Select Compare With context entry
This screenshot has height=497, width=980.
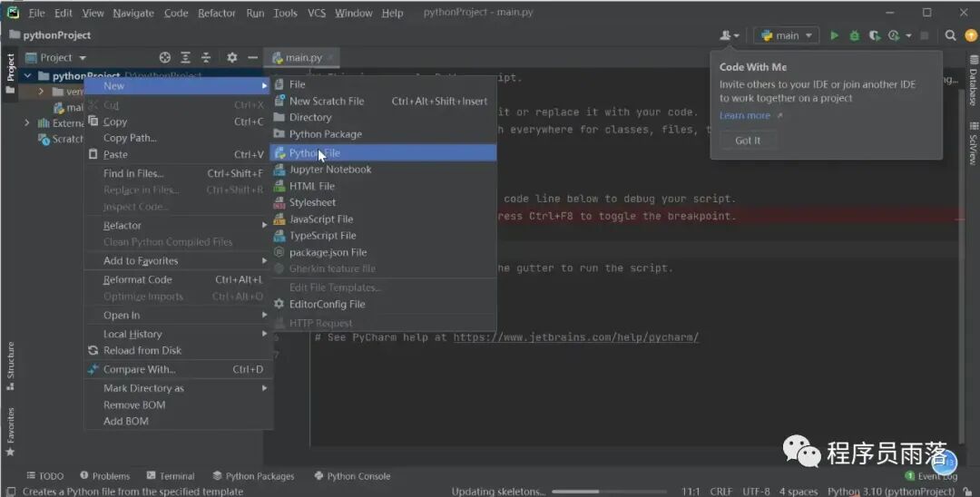pyautogui.click(x=178, y=370)
